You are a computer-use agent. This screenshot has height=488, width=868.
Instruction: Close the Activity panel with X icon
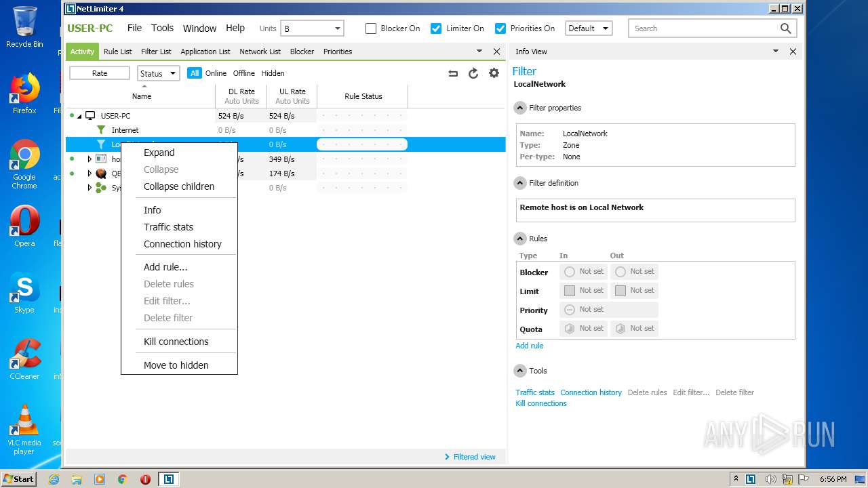coord(496,52)
